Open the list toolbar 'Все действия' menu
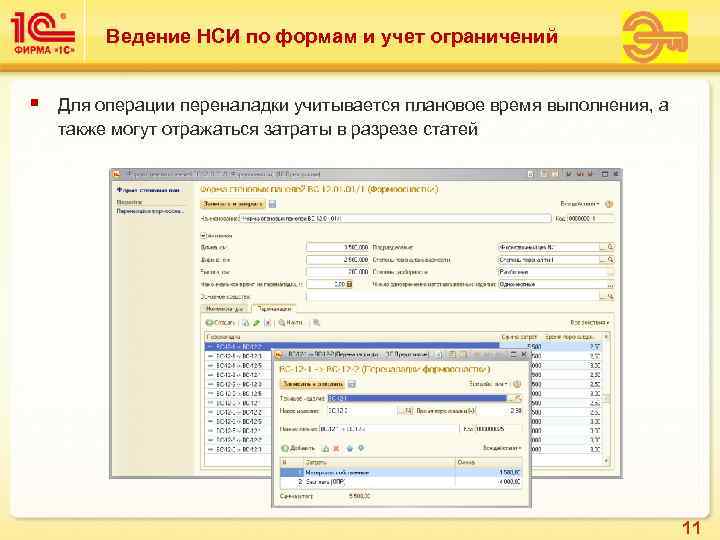Viewport: 720px width, 540px height. point(590,323)
